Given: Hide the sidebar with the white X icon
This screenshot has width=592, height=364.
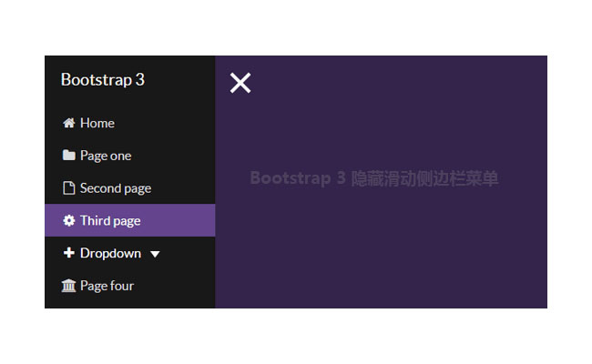Looking at the screenshot, I should (x=240, y=83).
